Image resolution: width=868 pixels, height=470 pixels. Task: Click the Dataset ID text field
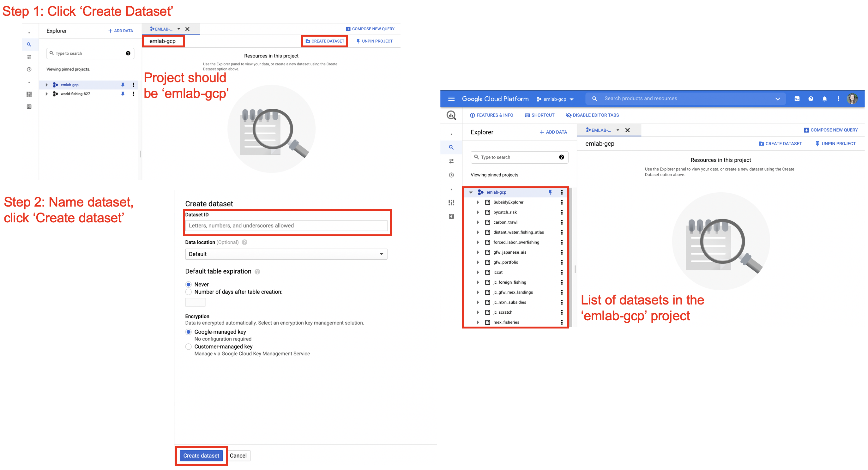[286, 226]
